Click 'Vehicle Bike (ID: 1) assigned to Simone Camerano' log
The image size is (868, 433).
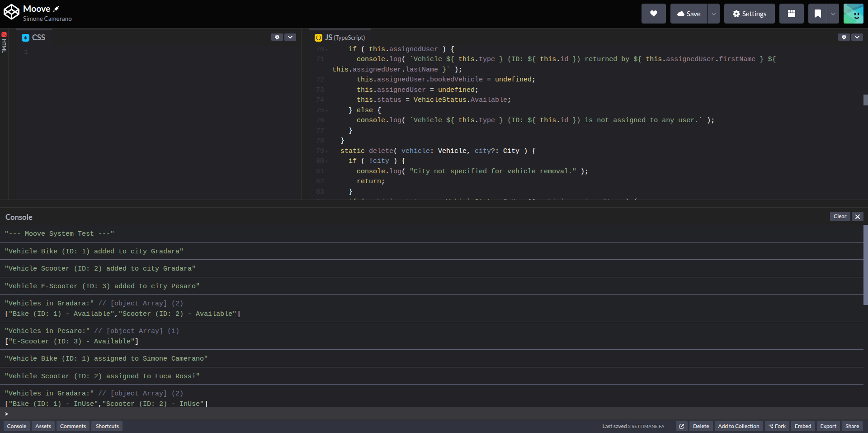432,358
